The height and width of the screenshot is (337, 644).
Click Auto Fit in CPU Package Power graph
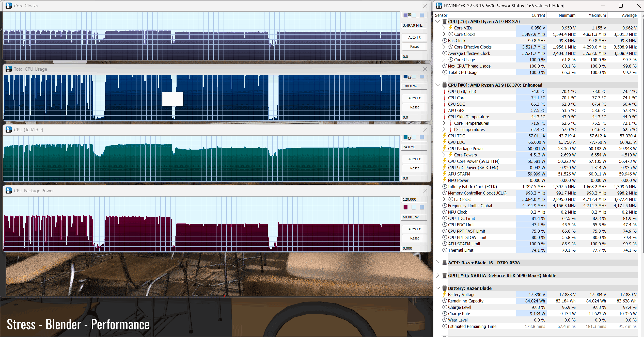[414, 229]
